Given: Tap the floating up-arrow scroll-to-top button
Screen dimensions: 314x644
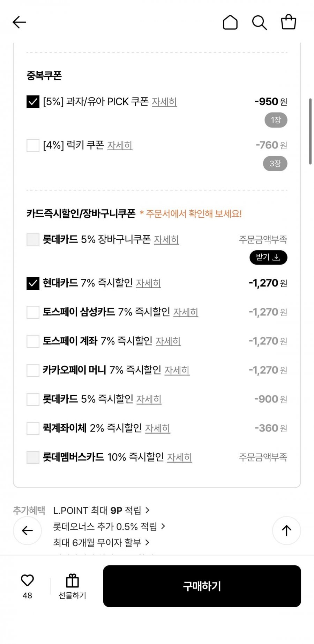Looking at the screenshot, I should click(286, 530).
